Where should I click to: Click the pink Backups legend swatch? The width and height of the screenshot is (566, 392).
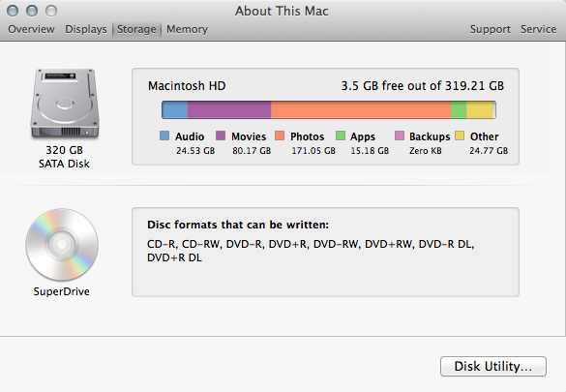tap(400, 136)
